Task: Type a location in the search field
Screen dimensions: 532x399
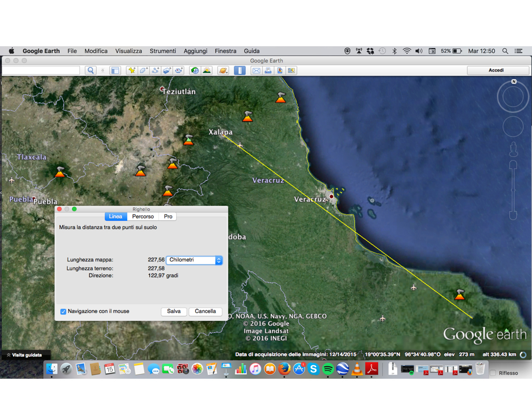Action: coord(41,70)
